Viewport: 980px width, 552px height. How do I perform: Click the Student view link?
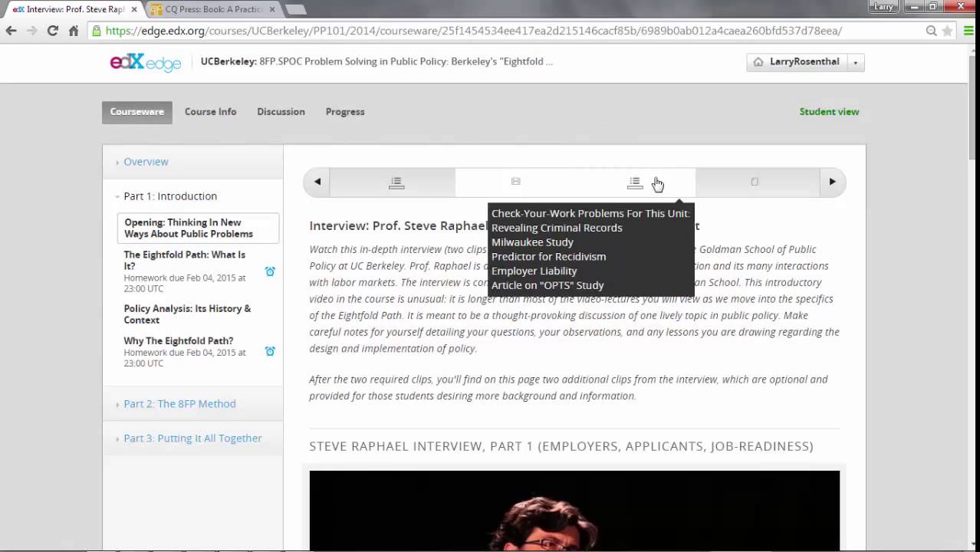pyautogui.click(x=829, y=112)
